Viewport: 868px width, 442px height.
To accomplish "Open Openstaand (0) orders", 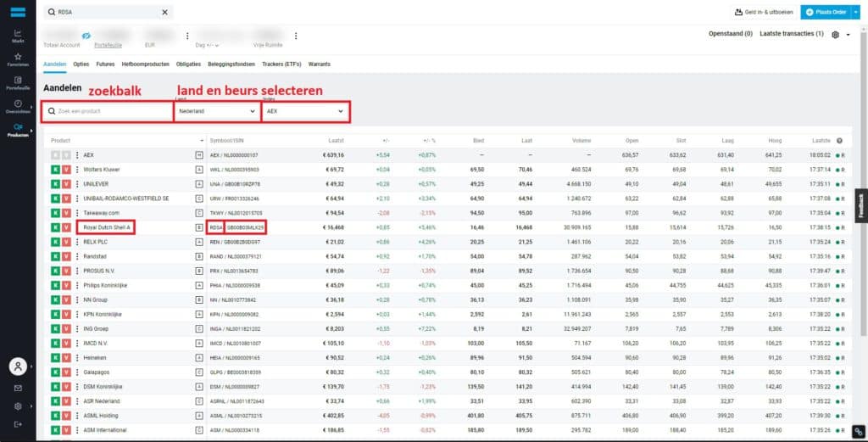I will click(730, 34).
